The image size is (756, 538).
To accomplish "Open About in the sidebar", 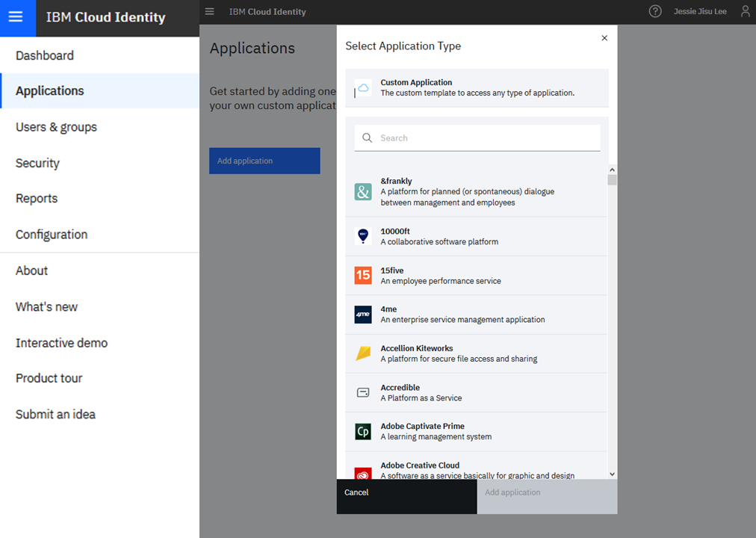I will point(100,270).
